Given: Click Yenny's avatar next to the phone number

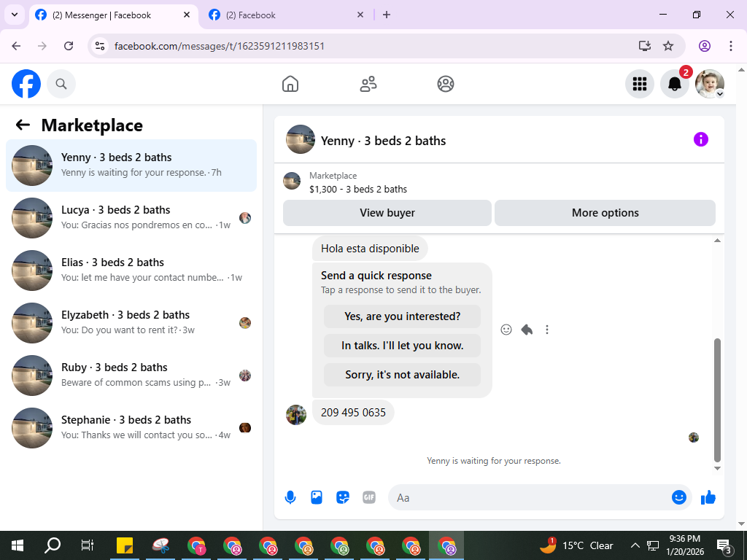Looking at the screenshot, I should click(296, 415).
